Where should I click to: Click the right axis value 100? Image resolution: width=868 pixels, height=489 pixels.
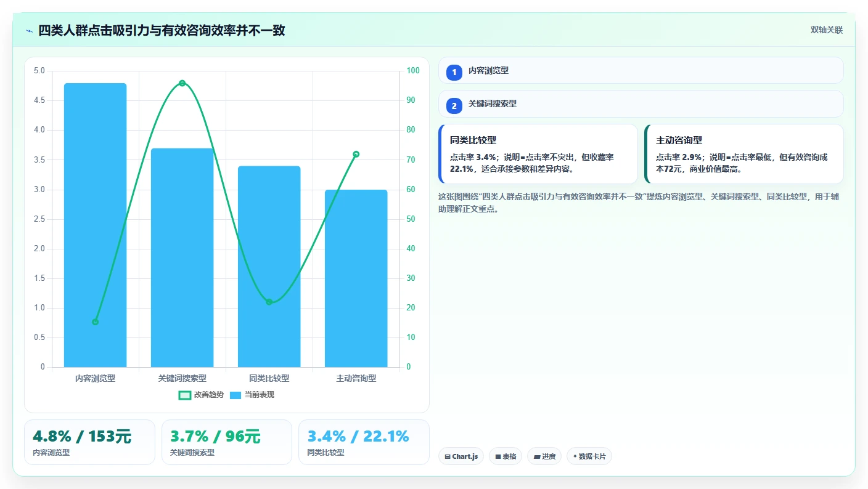point(413,71)
